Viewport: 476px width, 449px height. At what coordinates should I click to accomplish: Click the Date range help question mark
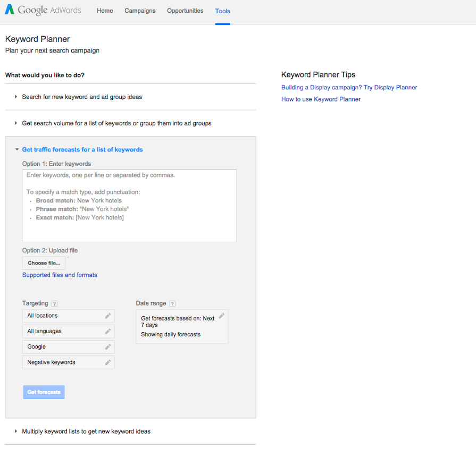click(172, 303)
